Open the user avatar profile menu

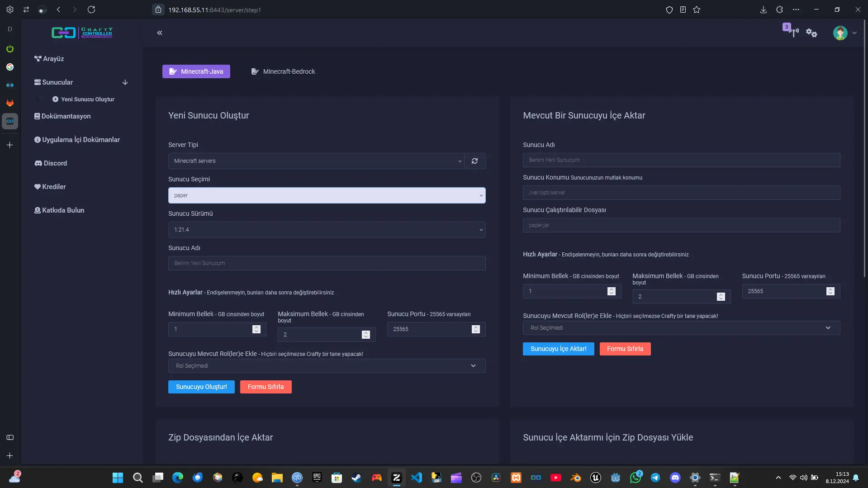point(840,33)
